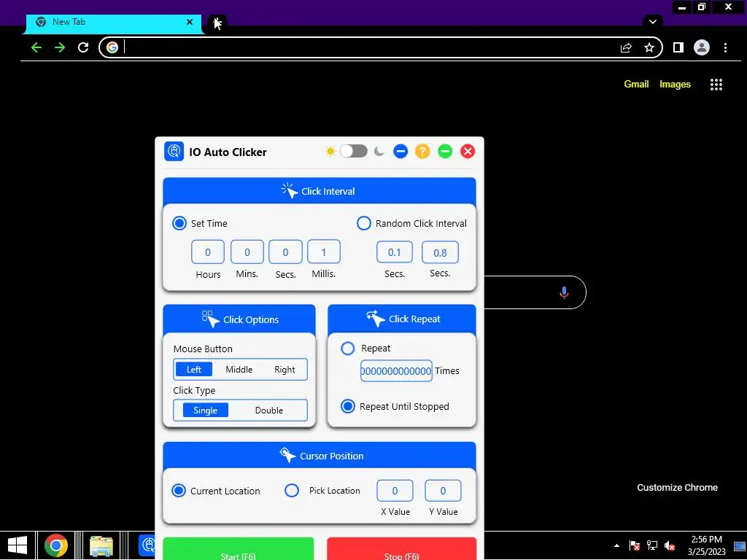Click the Click Repeat header icon
The width and height of the screenshot is (747, 560).
(x=376, y=319)
